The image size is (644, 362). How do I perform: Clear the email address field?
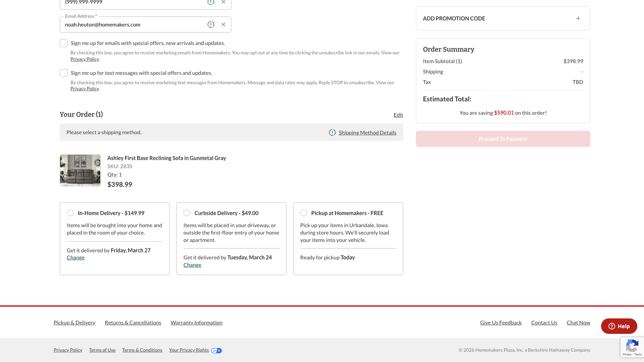[x=223, y=25]
